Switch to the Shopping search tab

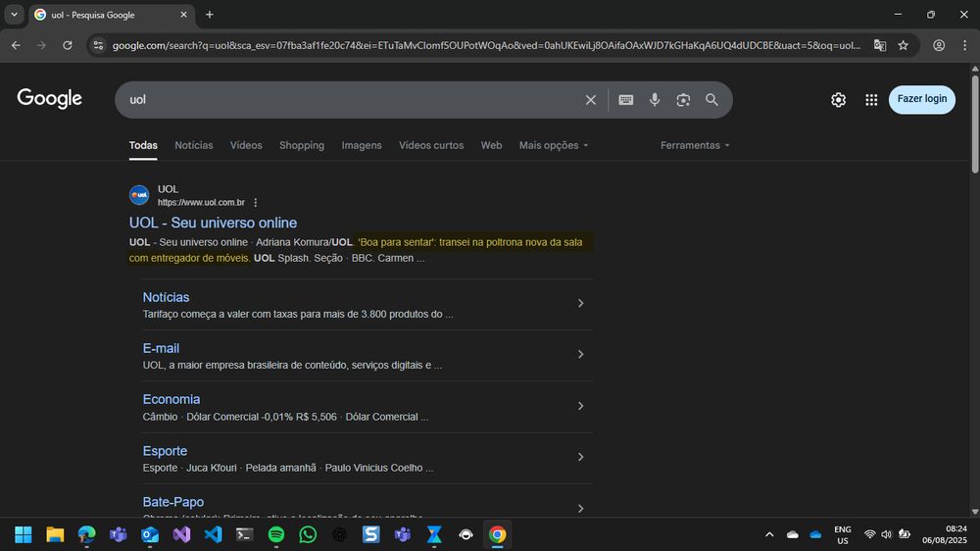tap(302, 145)
